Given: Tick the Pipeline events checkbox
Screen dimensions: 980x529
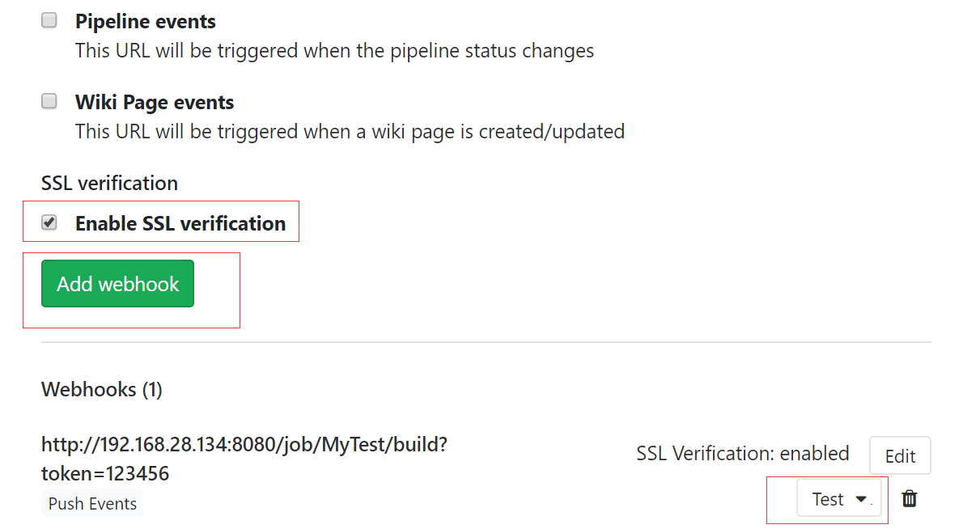Looking at the screenshot, I should click(49, 21).
